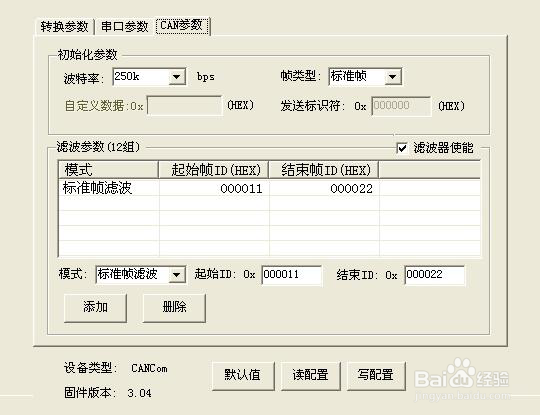Click the 000022 cell in table

[x=324, y=188]
